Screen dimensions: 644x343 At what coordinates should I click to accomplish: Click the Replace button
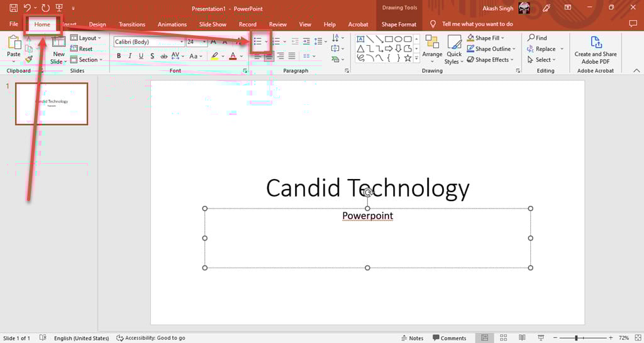coord(541,49)
